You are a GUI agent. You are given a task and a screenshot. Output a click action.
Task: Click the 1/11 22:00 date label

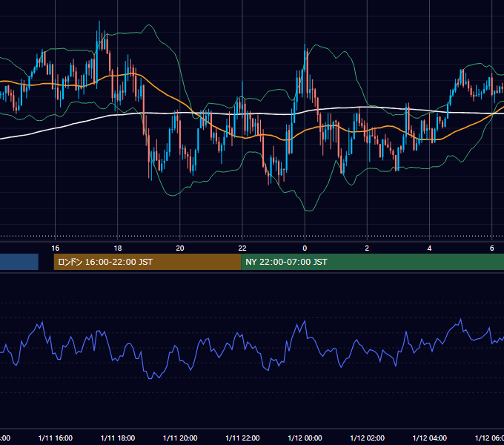click(242, 438)
